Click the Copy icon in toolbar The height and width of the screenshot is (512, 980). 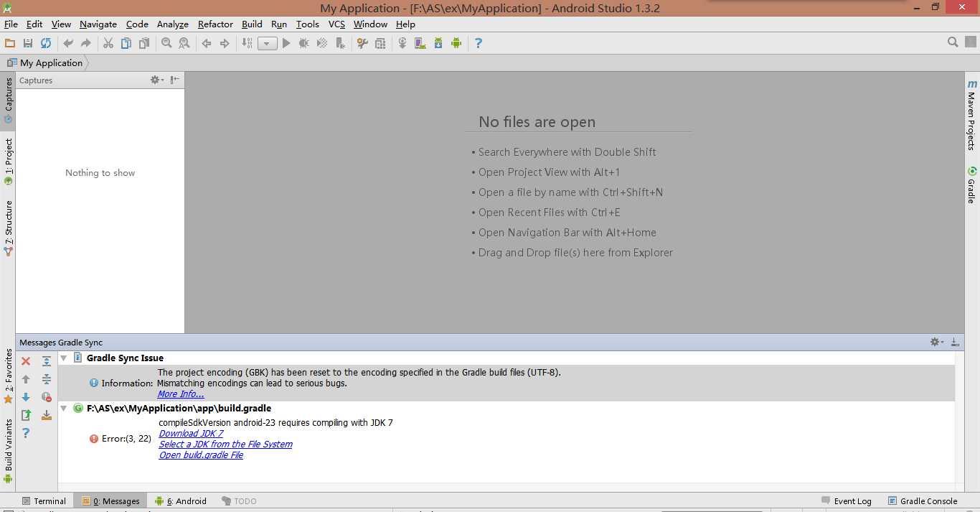point(126,43)
